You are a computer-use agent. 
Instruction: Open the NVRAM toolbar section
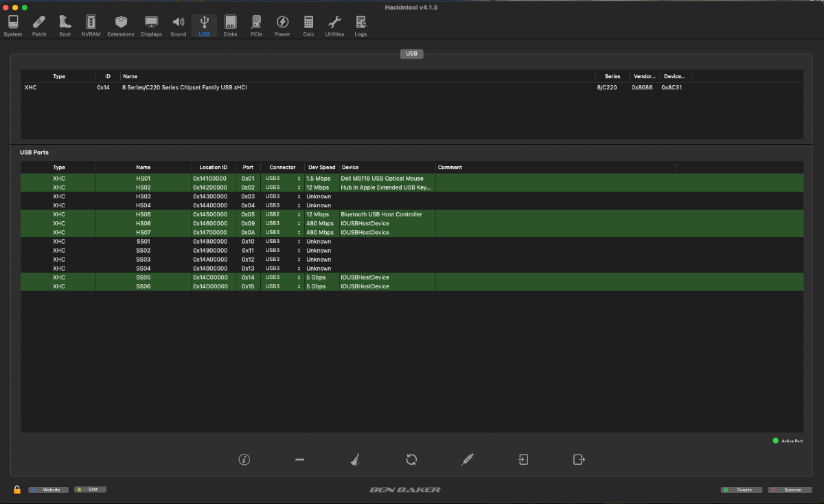[91, 26]
